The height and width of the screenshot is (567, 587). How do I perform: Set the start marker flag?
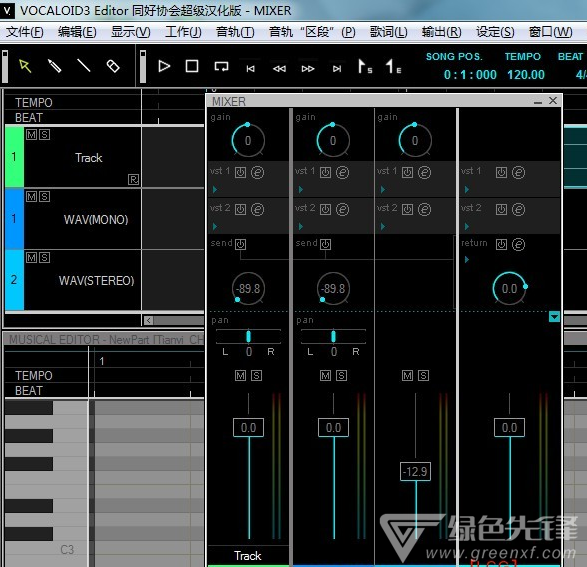coord(365,67)
